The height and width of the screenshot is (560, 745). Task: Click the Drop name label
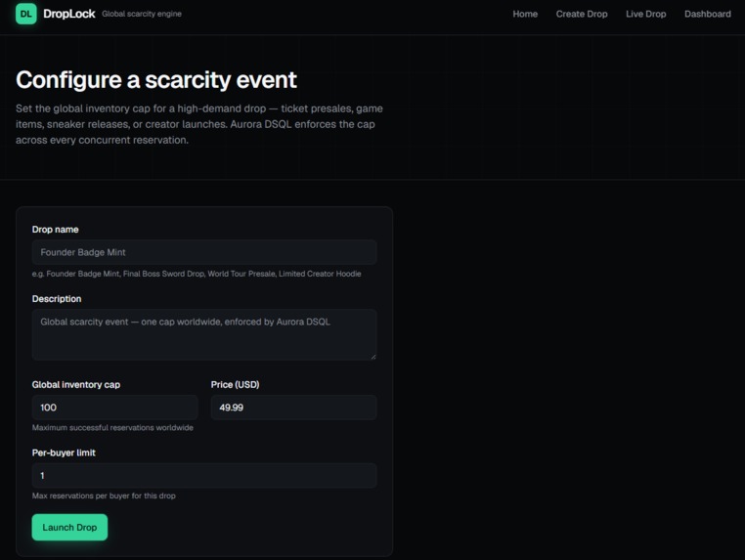55,230
